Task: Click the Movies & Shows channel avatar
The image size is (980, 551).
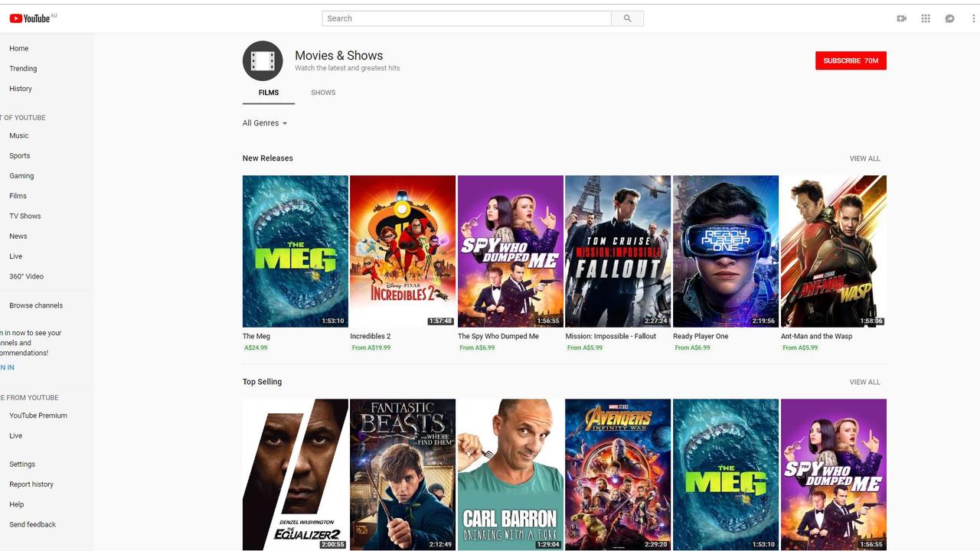Action: (263, 61)
